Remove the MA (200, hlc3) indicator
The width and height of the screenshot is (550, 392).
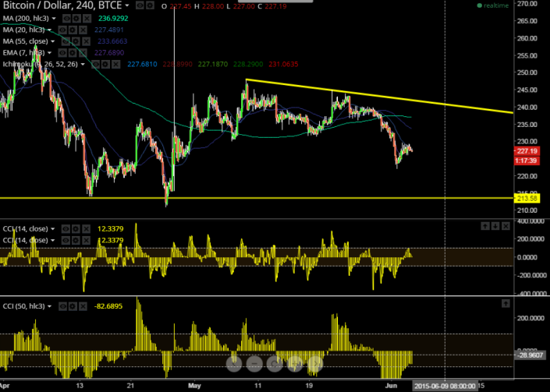click(x=87, y=18)
